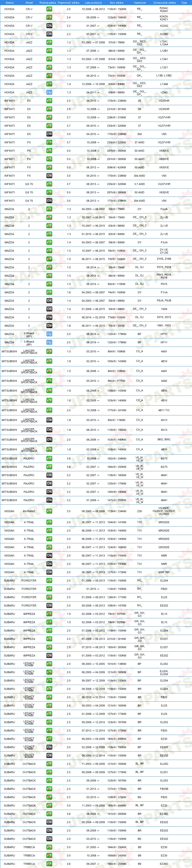Select the power cell 191kW / 260KM
This screenshot has height=868, width=192.
(117, 814)
